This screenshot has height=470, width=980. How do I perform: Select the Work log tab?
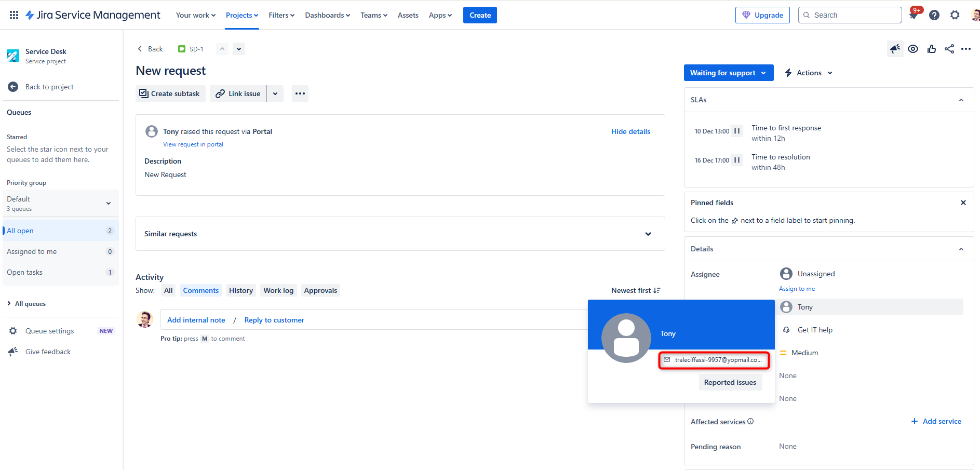coord(278,290)
